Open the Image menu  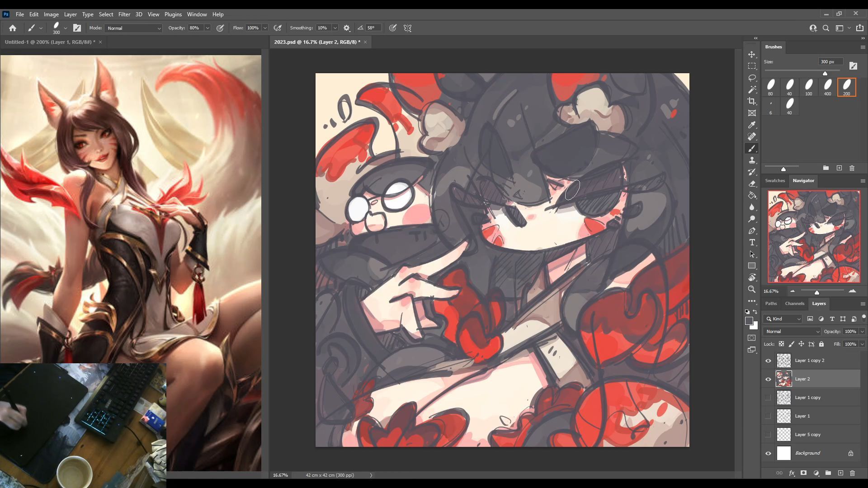51,14
